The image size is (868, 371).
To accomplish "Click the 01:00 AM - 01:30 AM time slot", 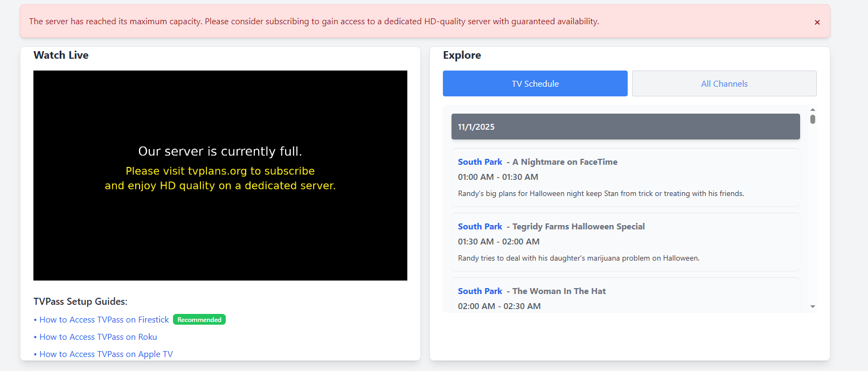I will pos(498,177).
